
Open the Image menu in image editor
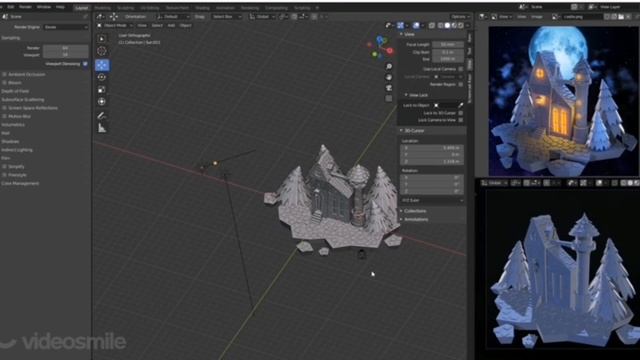point(537,17)
